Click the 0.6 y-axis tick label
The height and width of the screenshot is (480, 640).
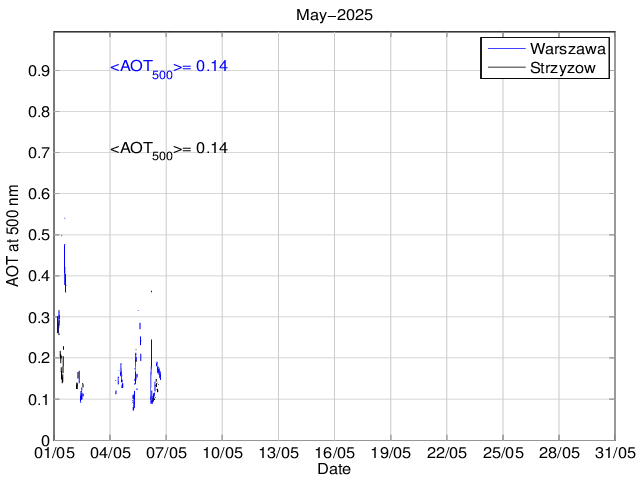pyautogui.click(x=39, y=194)
